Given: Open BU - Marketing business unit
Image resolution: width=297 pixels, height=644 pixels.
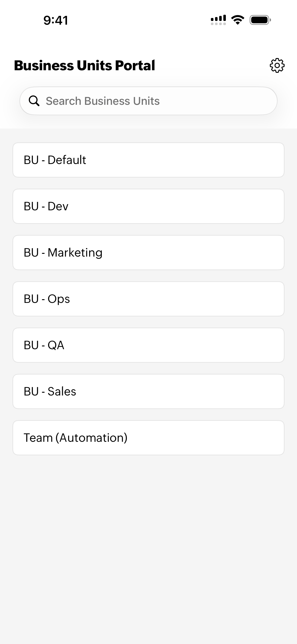Looking at the screenshot, I should tap(148, 252).
